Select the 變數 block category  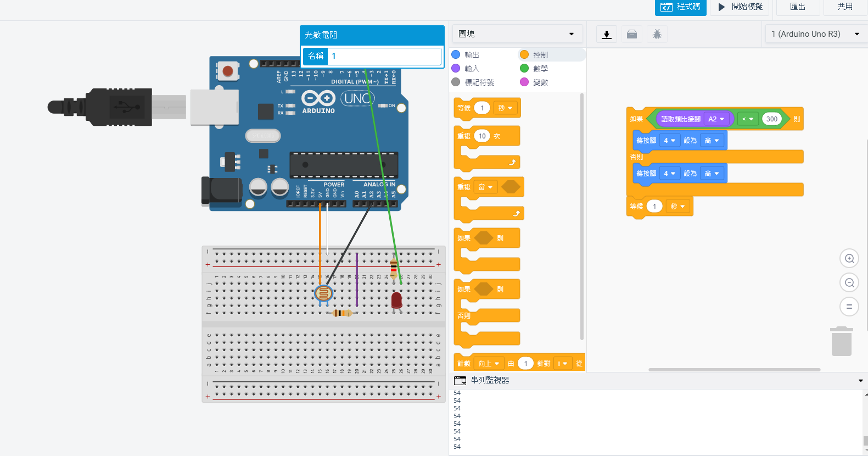coord(540,82)
